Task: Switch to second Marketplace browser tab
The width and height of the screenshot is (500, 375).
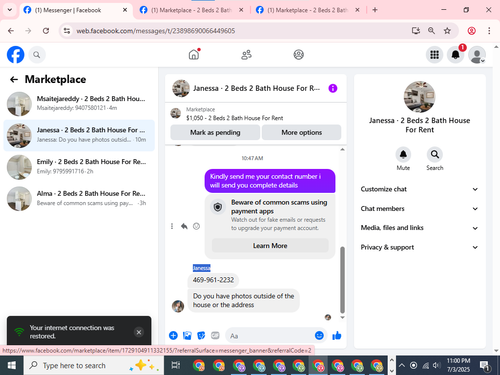Action: (191, 10)
